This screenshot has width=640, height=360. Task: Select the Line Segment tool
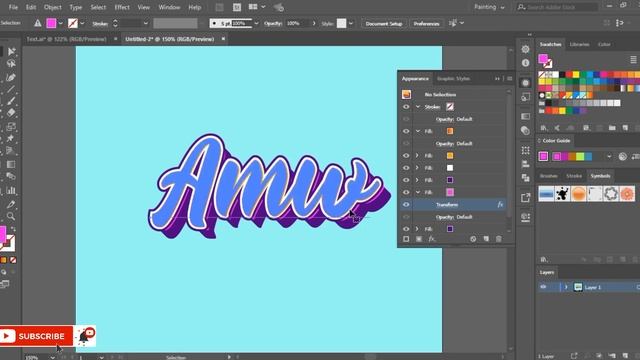11,89
